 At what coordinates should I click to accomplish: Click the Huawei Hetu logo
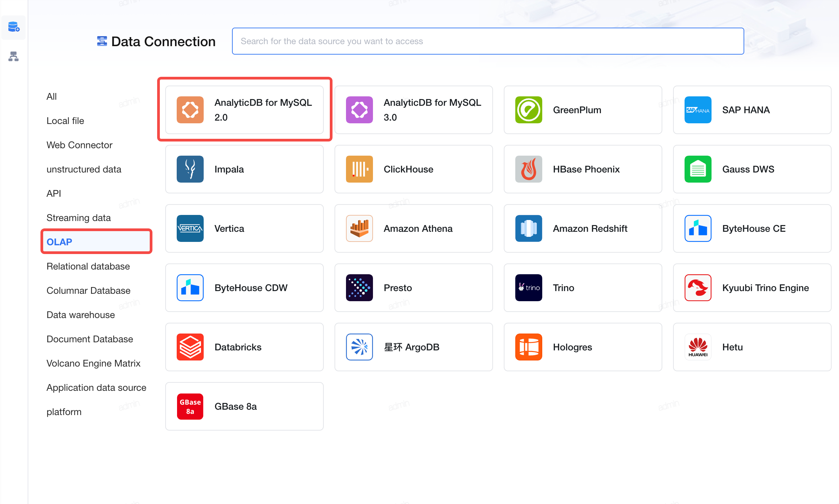click(x=698, y=347)
